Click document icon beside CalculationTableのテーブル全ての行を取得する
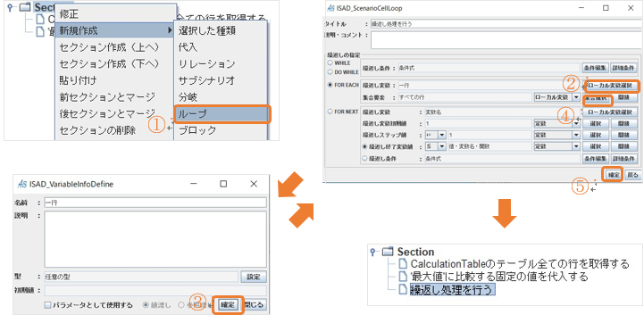 click(403, 263)
